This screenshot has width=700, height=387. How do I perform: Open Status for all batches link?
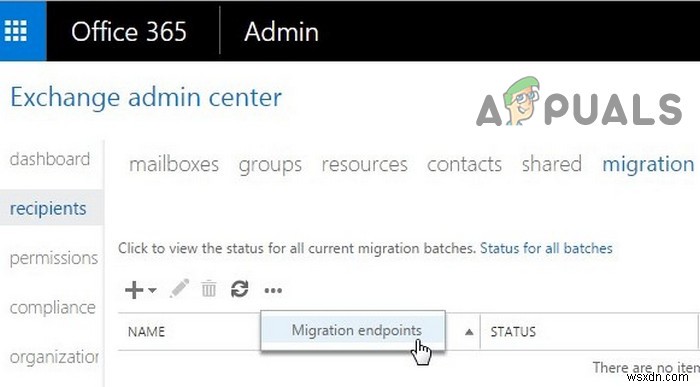pos(546,248)
